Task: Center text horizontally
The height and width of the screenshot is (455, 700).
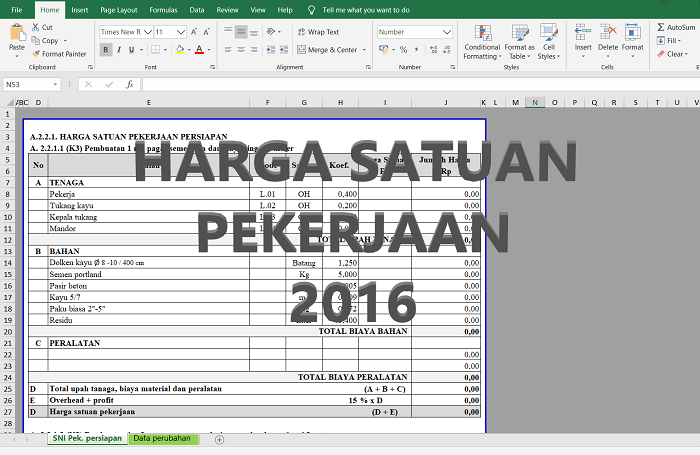Action: point(241,50)
